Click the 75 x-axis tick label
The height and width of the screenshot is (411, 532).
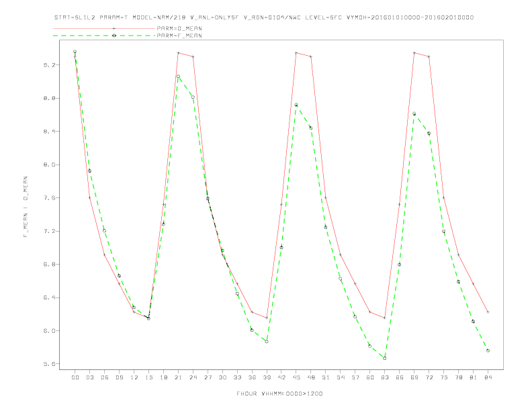444,377
